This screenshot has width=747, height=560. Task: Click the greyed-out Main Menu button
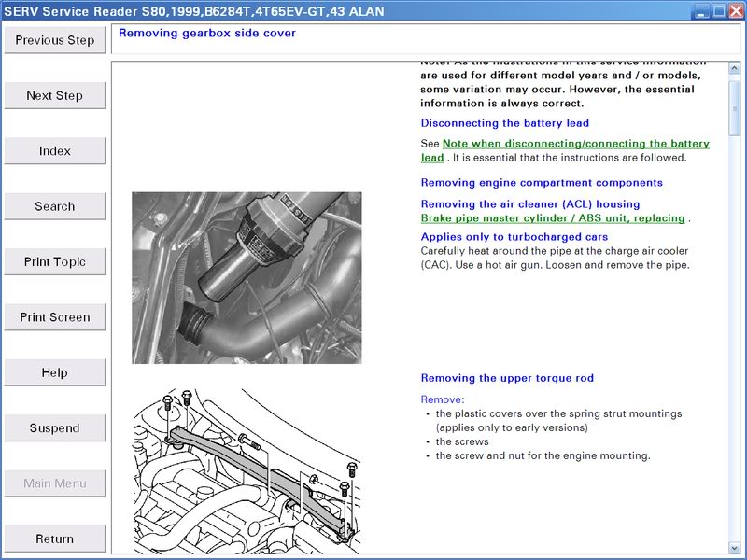tap(55, 483)
